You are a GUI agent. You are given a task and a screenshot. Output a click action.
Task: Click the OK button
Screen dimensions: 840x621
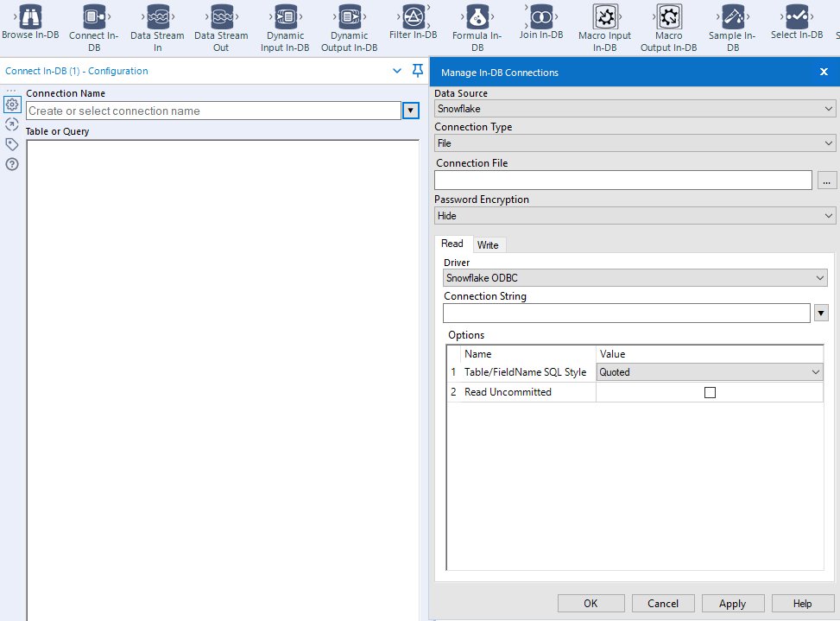tap(591, 604)
